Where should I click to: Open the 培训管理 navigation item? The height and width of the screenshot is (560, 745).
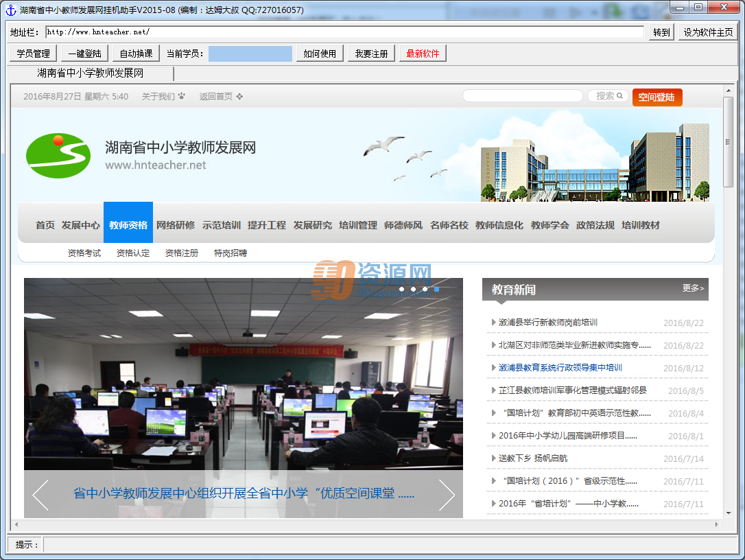[x=358, y=225]
